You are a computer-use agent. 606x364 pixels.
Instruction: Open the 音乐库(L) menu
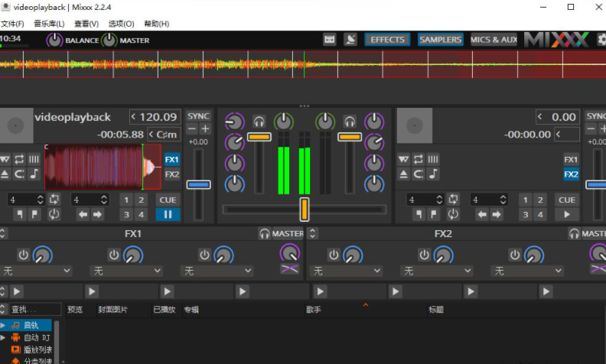click(x=49, y=24)
